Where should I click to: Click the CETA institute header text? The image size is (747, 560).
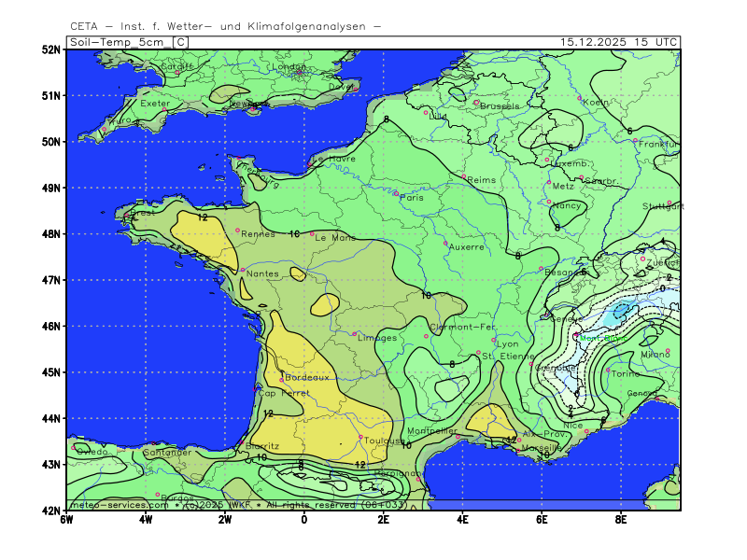(225, 26)
